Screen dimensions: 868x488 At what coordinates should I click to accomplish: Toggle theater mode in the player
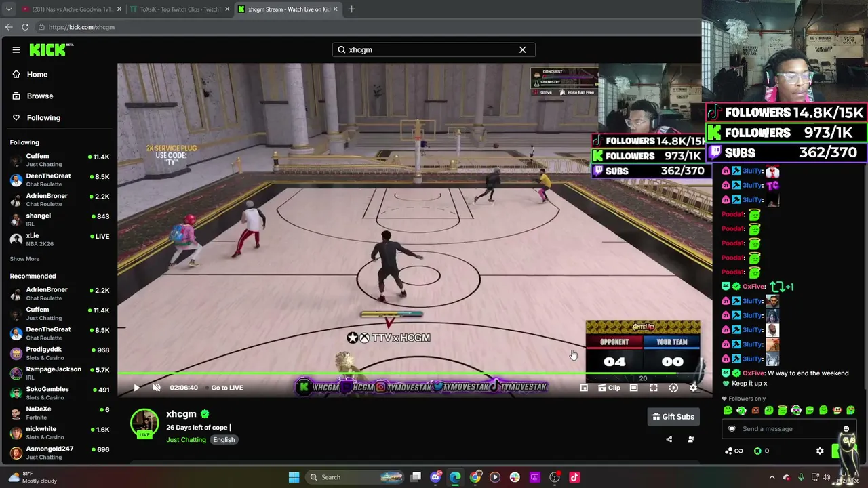click(x=633, y=388)
